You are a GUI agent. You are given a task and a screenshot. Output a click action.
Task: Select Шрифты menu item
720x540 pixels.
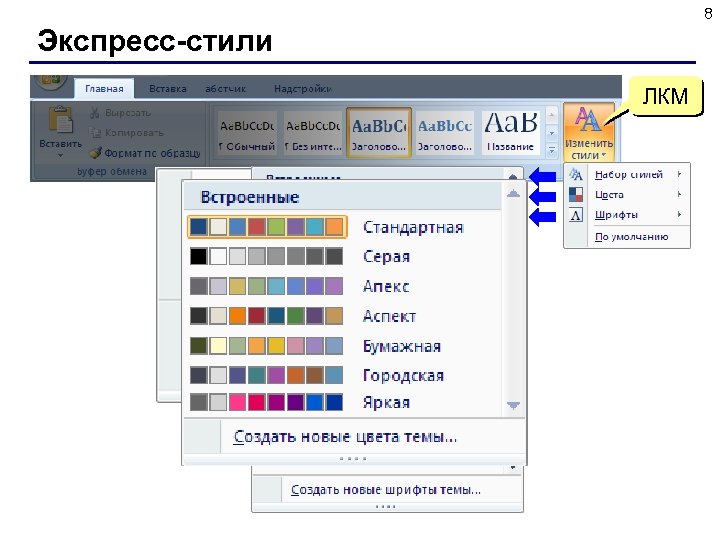pos(627,215)
